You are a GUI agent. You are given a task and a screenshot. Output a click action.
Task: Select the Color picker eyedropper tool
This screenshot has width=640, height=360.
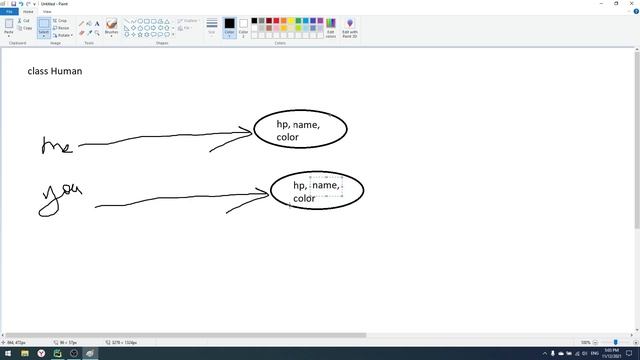[x=89, y=33]
